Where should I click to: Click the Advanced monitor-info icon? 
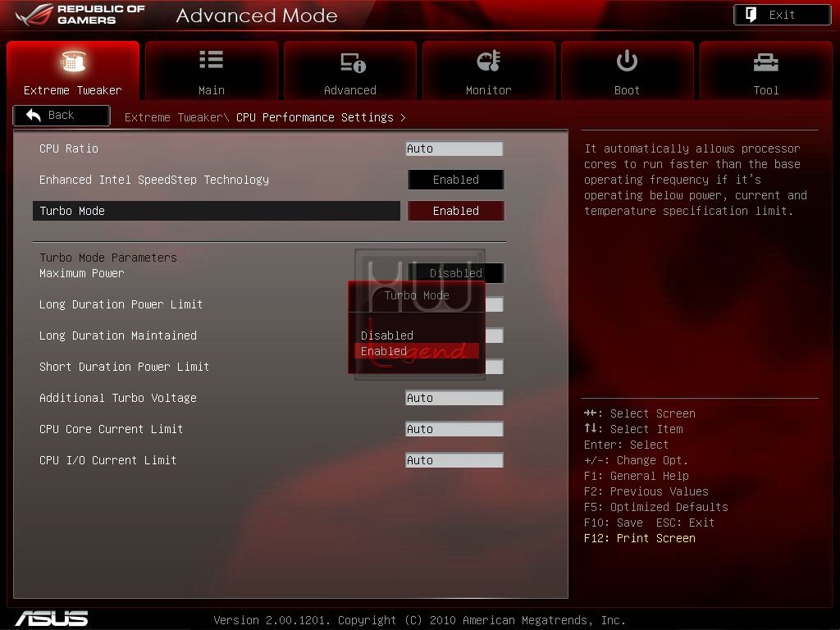pos(353,62)
